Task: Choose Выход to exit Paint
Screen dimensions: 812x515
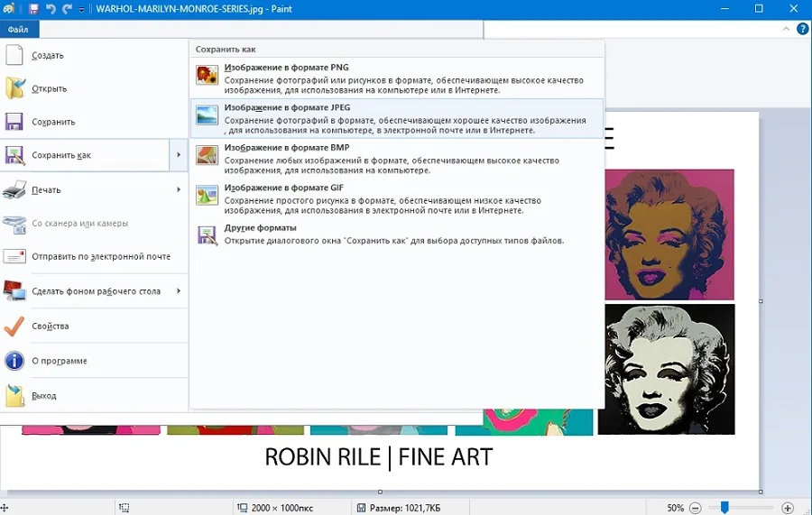Action: [x=94, y=395]
